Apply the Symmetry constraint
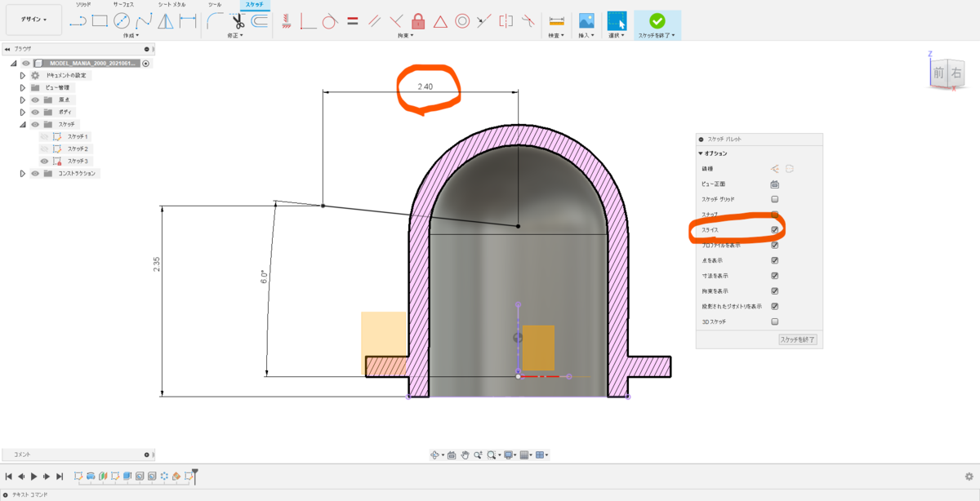 click(x=506, y=21)
